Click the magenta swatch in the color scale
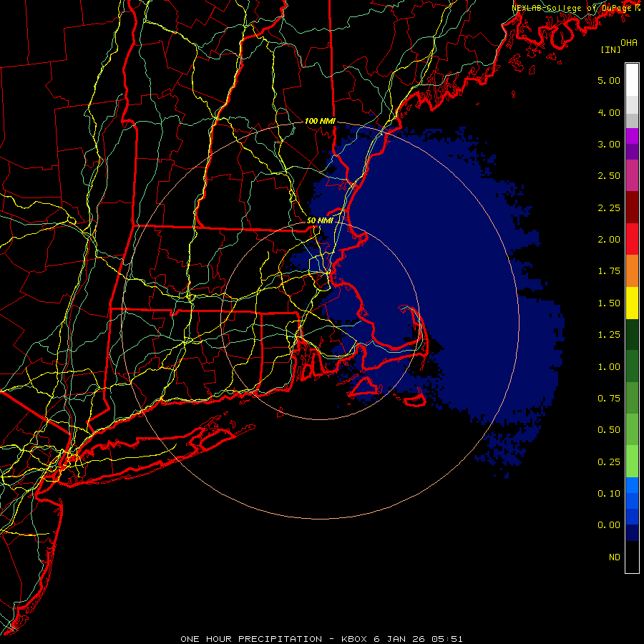This screenshot has width=644, height=644. click(632, 136)
